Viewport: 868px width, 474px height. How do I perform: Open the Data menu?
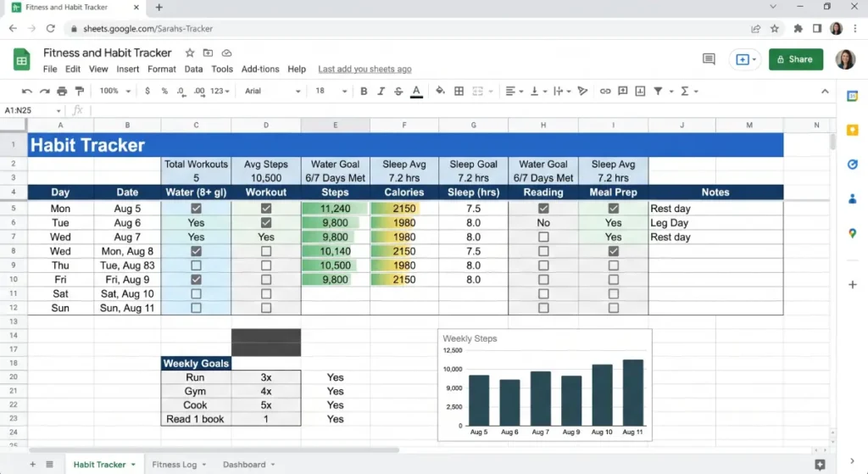click(x=193, y=70)
